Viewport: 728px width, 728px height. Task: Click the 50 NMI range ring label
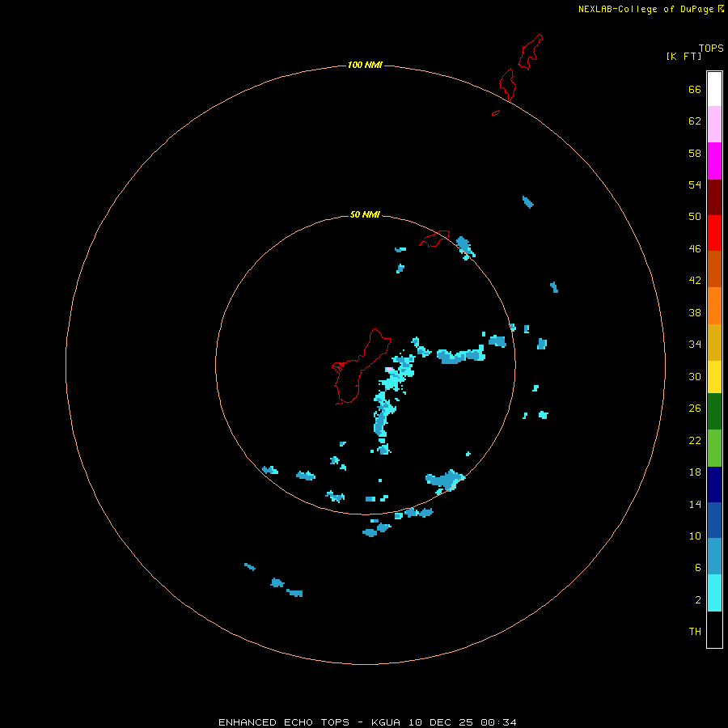[365, 214]
